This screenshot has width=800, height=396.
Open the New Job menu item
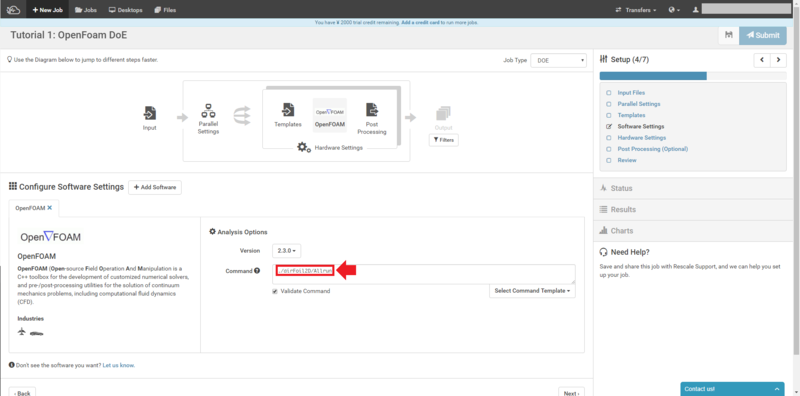47,10
